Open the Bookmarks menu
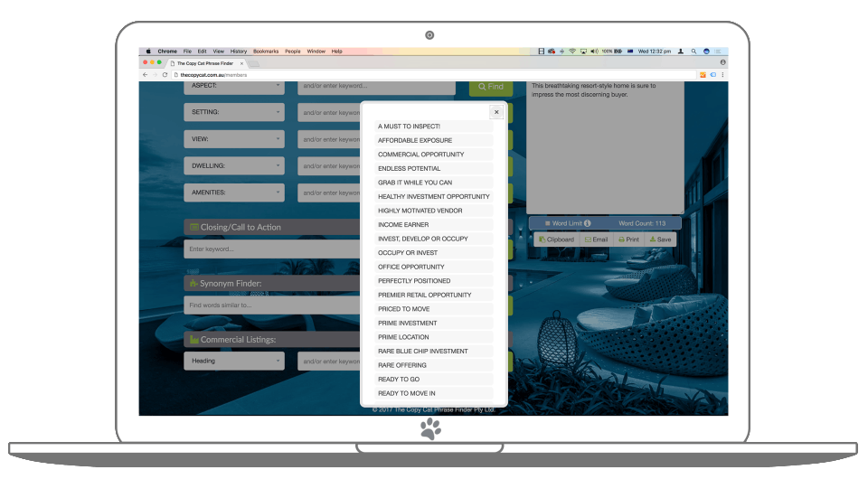This screenshot has height=498, width=868. [266, 52]
